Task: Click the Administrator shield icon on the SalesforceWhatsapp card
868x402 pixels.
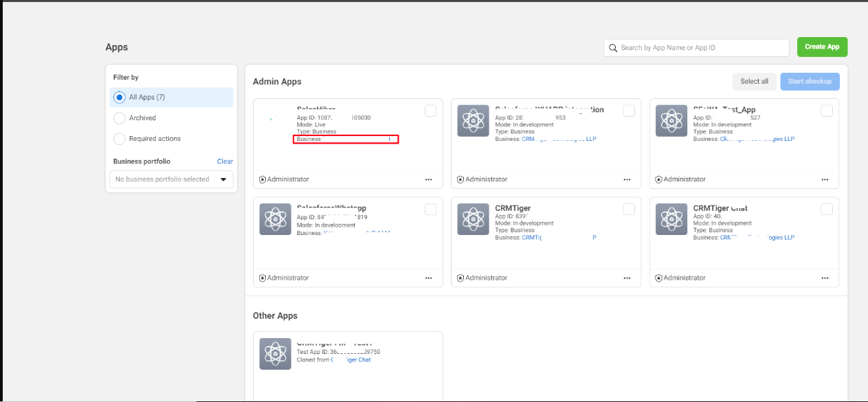Action: [x=263, y=278]
